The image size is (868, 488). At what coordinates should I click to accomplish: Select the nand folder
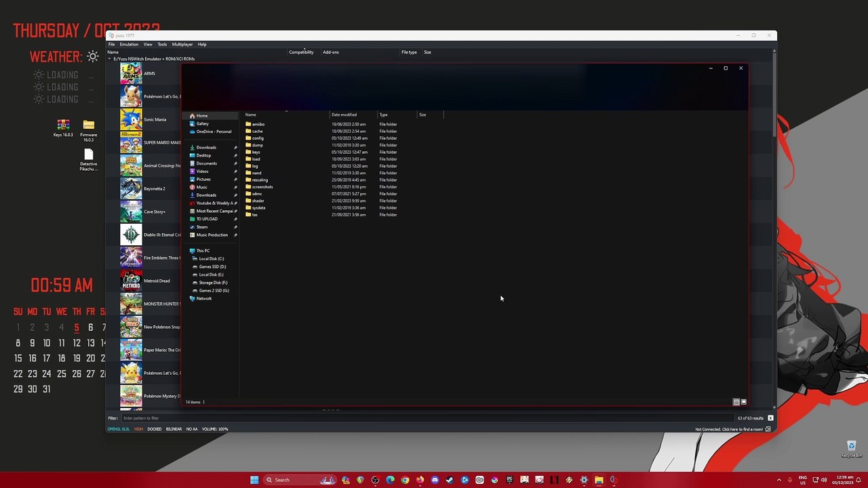tap(256, 173)
